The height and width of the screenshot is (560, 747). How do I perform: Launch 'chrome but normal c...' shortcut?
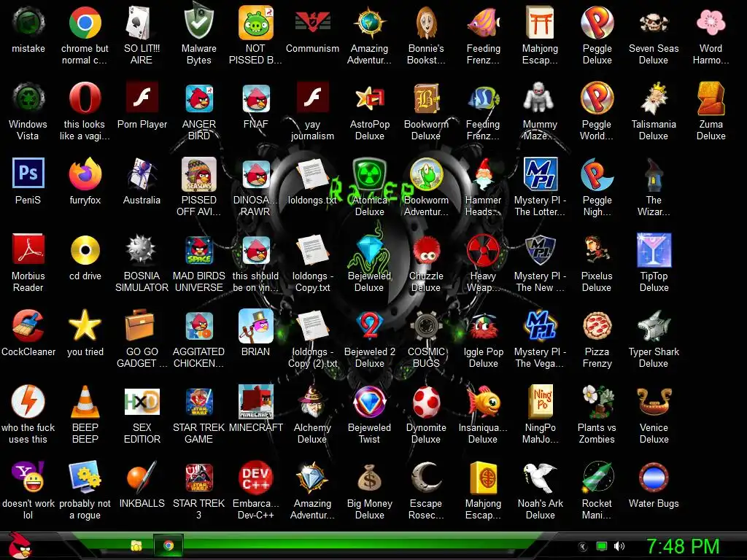[x=85, y=23]
